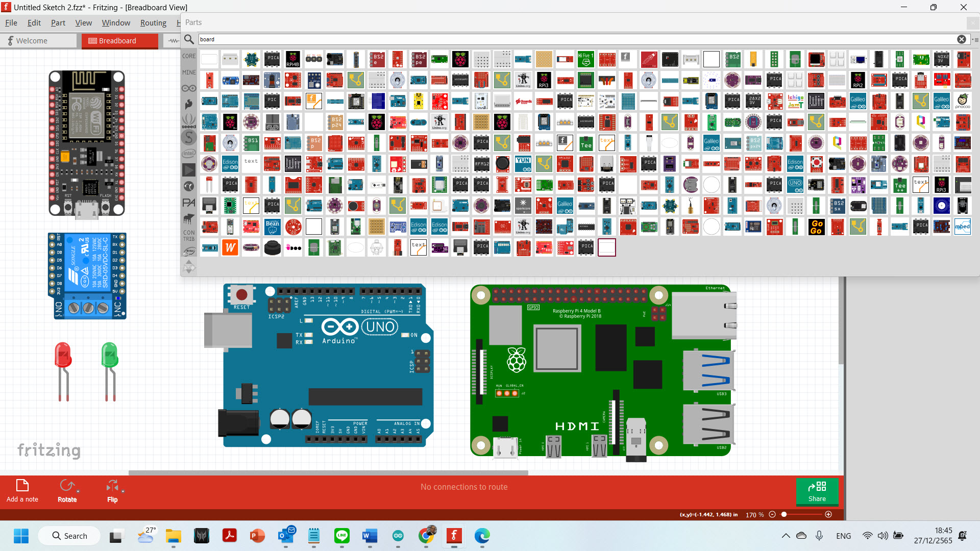Open the CON TRIB parts bin
This screenshot has width=980, height=551.
point(189,236)
